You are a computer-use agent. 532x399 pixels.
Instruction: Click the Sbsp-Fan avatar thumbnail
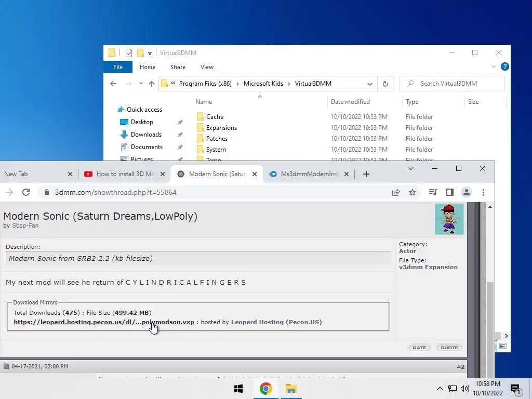[x=449, y=219]
